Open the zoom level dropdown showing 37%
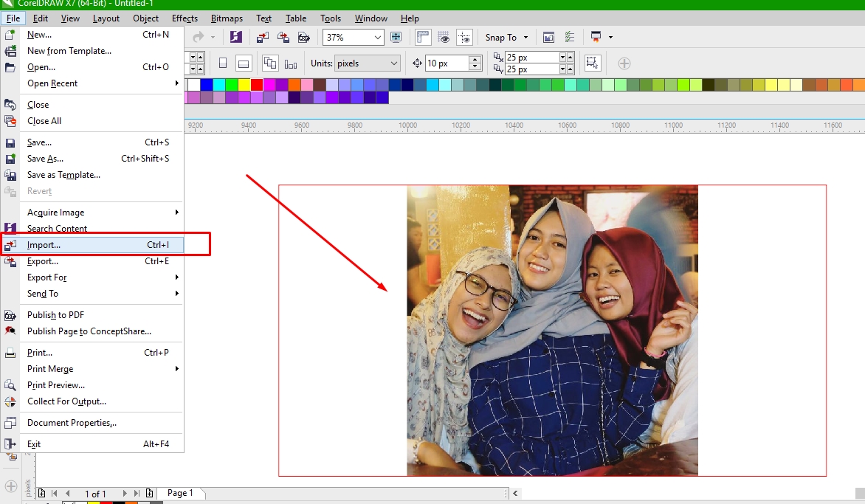The height and width of the screenshot is (504, 865). coord(353,37)
